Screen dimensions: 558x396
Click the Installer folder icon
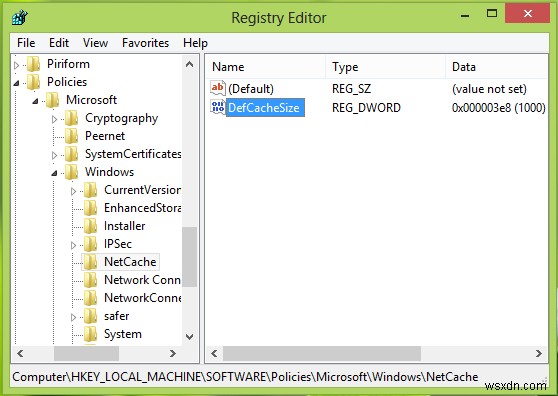[91, 226]
